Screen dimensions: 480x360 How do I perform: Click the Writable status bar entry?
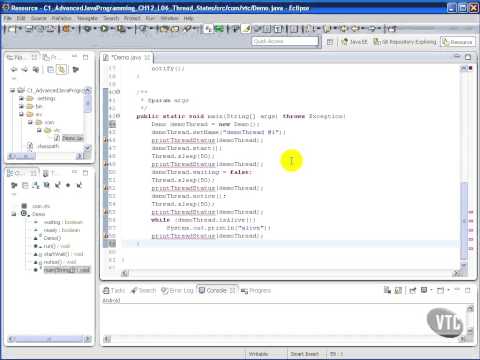pos(258,354)
